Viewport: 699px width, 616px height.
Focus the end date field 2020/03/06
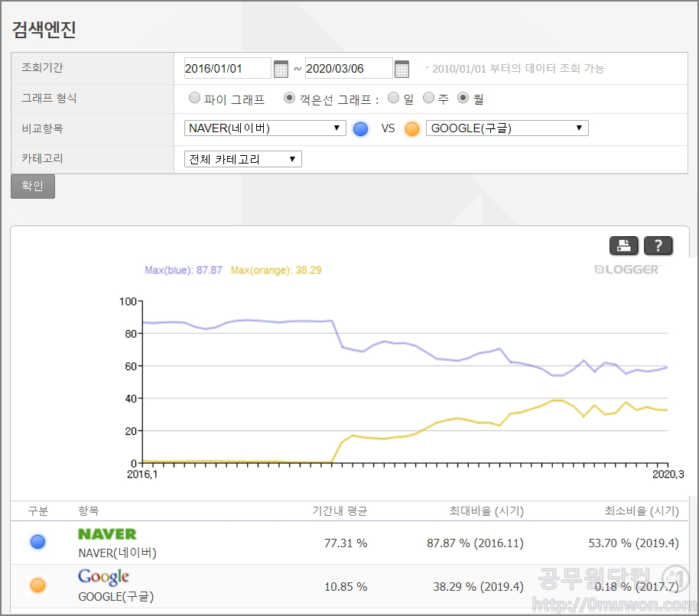tap(349, 69)
